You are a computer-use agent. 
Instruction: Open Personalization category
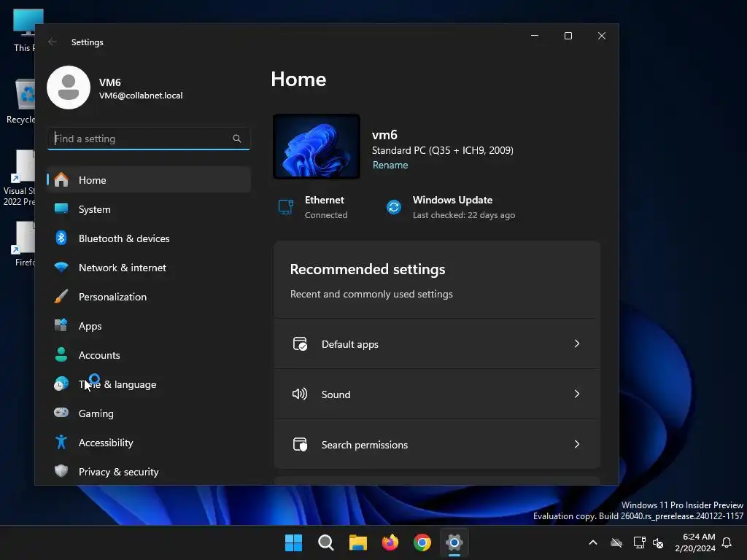(x=149, y=297)
